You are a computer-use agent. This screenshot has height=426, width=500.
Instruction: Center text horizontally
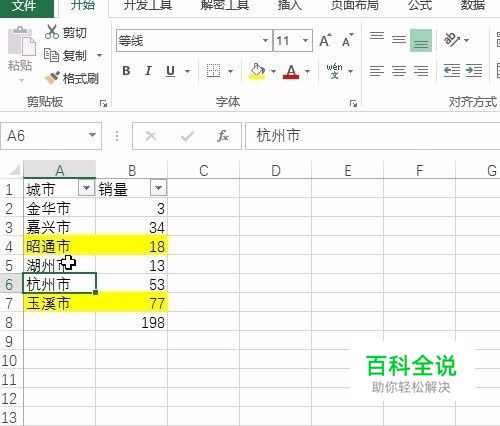399,71
